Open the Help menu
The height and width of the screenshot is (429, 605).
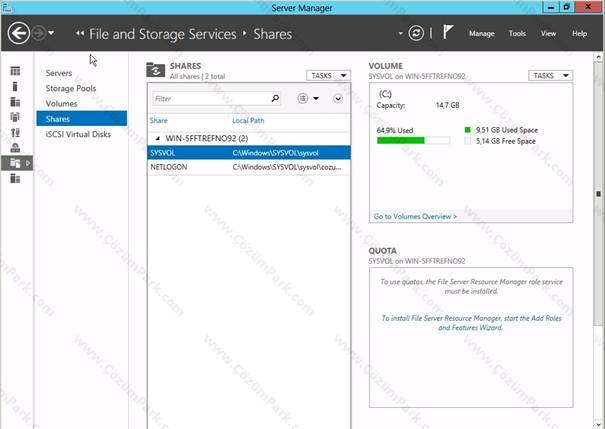pos(580,34)
